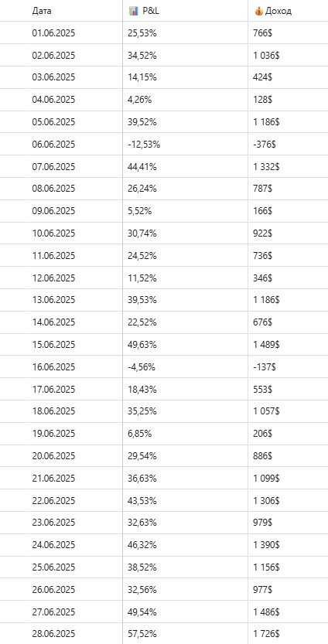This screenshot has width=328, height=644.
Task: Click income cell showing -376$
Action: [265, 145]
